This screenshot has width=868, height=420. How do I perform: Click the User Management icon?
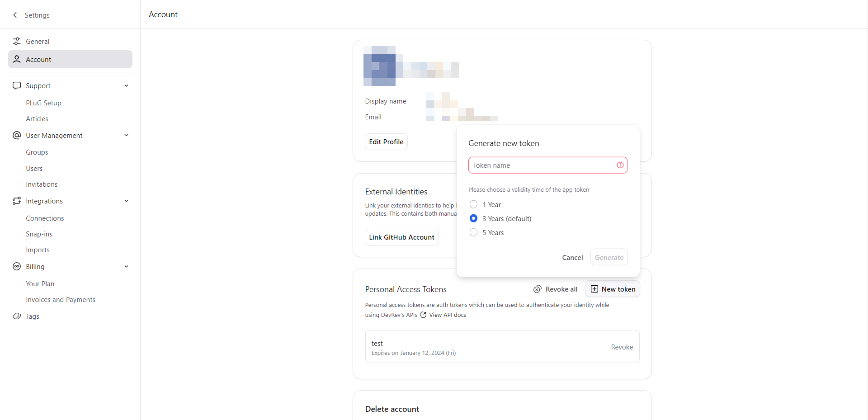17,135
